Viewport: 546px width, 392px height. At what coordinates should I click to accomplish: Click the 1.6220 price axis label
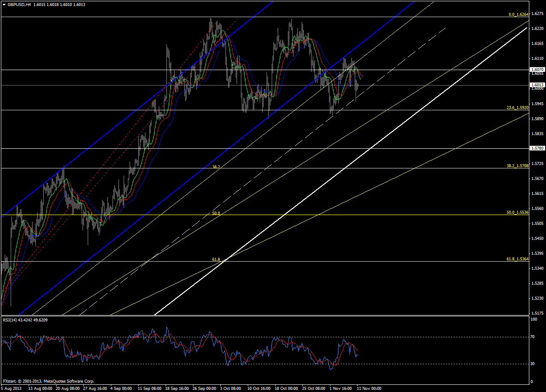pos(538,29)
